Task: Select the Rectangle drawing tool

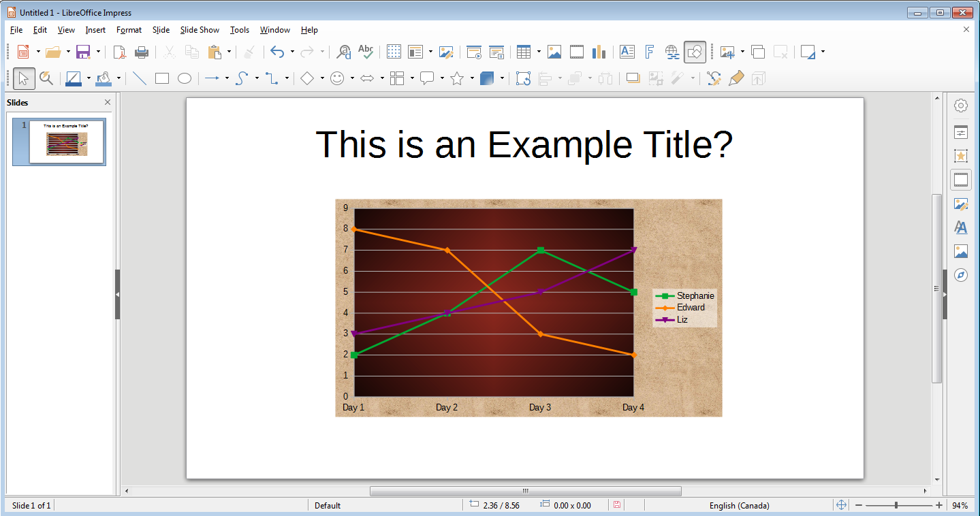Action: tap(162, 78)
